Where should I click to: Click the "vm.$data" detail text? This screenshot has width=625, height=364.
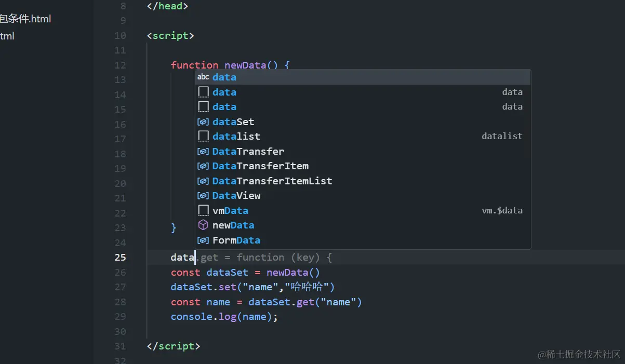[502, 210]
